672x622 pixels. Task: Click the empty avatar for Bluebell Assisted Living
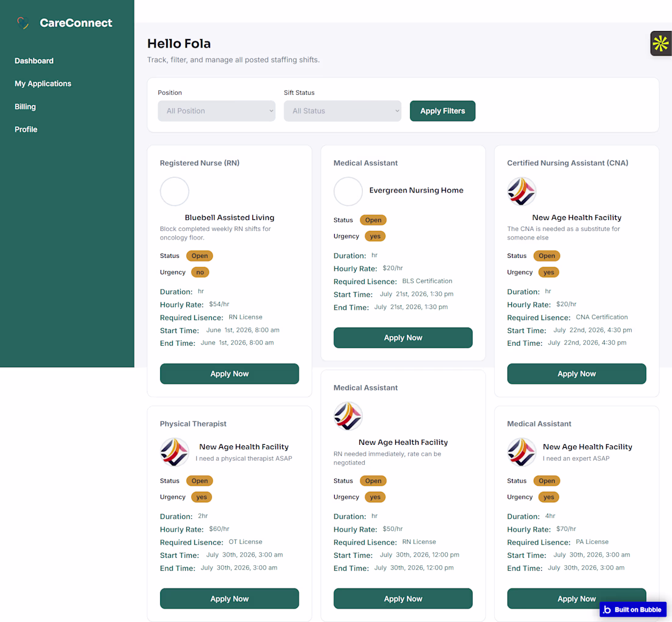coord(175,191)
